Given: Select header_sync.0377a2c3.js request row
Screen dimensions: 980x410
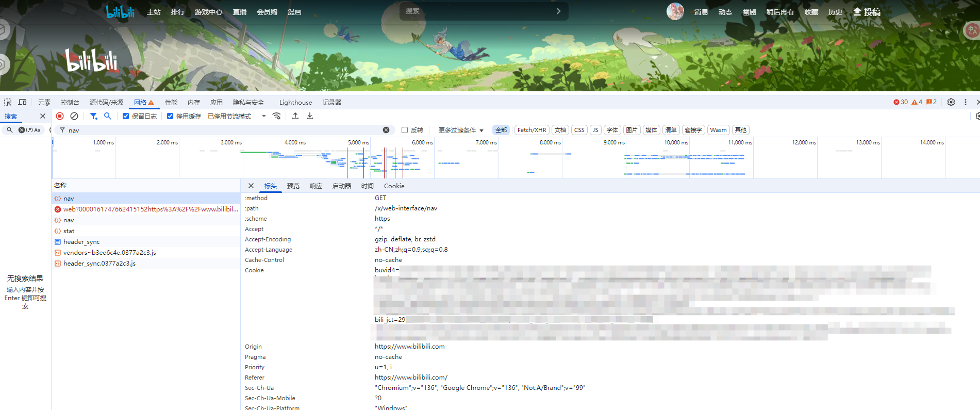Looking at the screenshot, I should click(146, 264).
